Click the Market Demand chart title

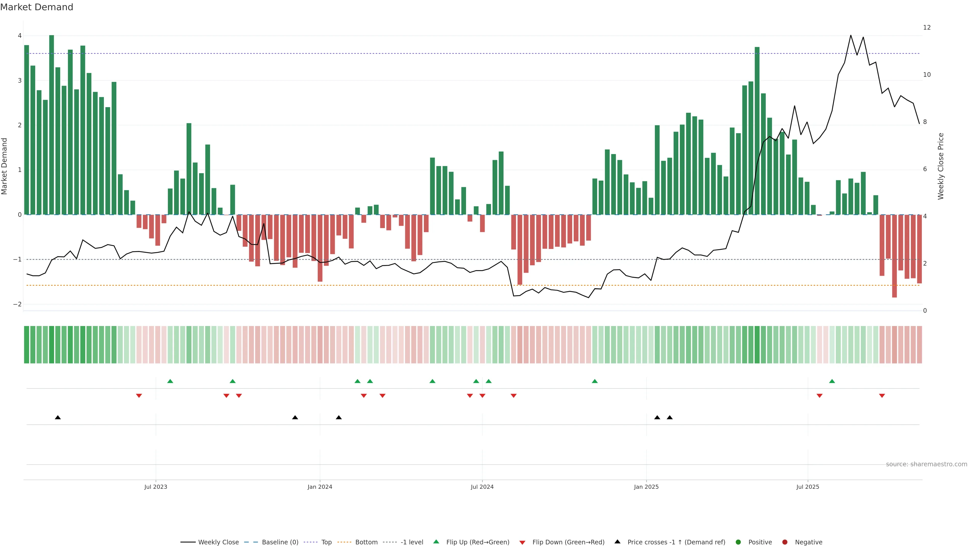36,7
